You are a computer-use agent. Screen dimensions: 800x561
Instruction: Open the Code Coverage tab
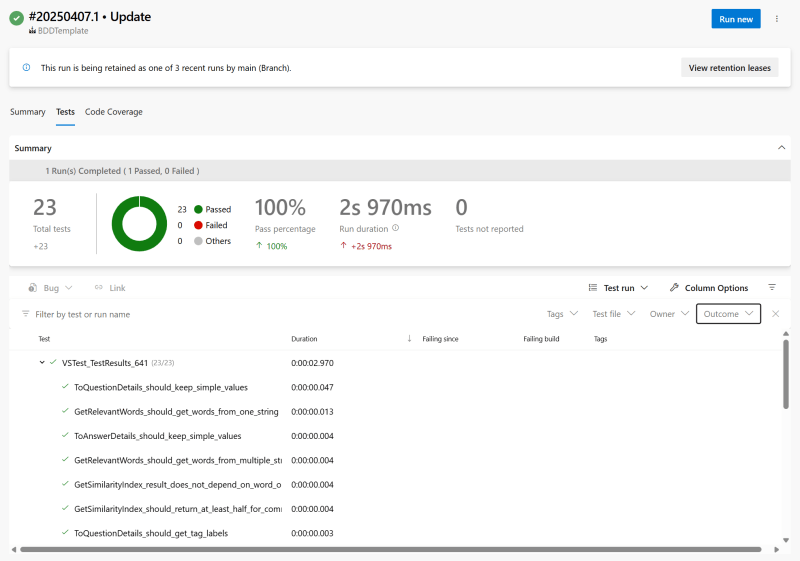click(114, 112)
